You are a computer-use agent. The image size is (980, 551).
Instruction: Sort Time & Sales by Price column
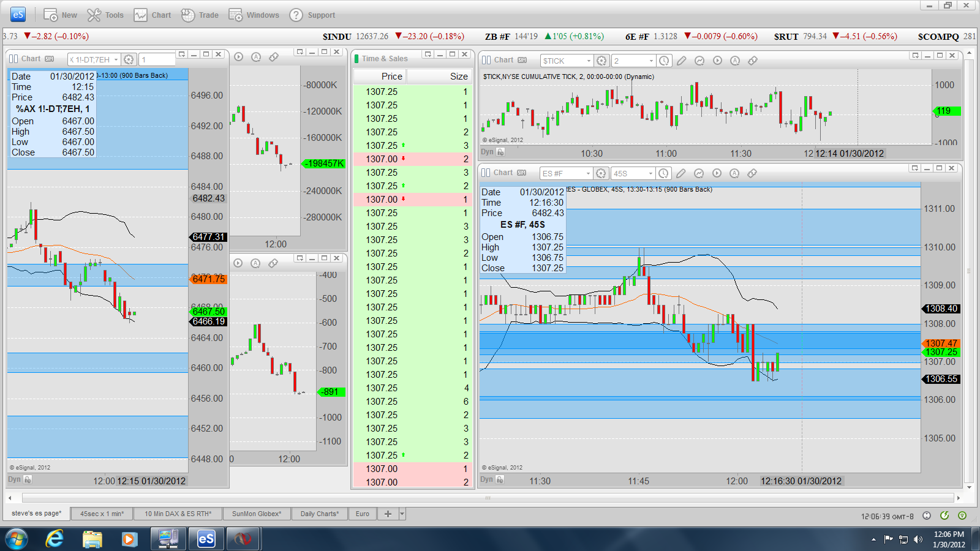tap(380, 76)
